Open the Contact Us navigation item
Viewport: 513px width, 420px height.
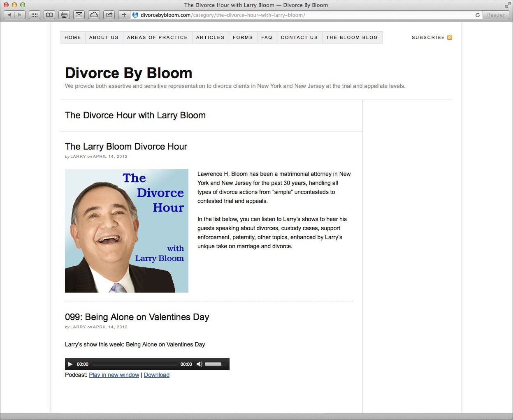pos(299,37)
